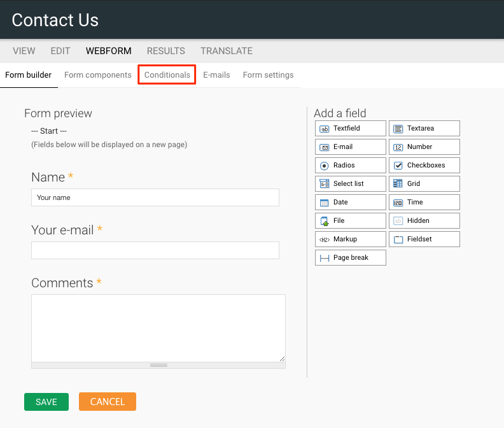Add a Page break field icon
Screen dimensions: 504x428
tap(325, 258)
